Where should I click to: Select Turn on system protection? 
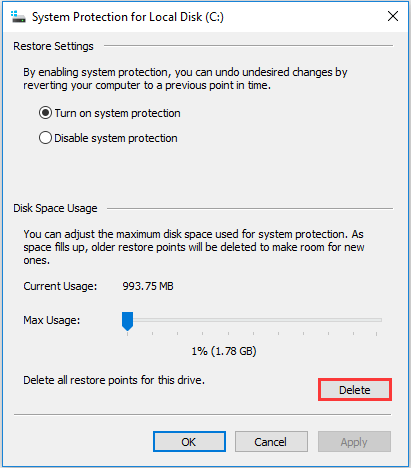click(110, 113)
